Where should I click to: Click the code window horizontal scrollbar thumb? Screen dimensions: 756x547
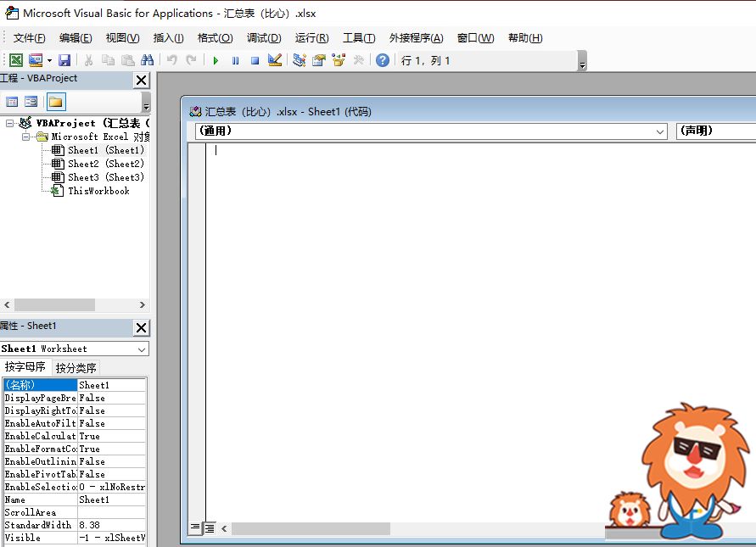pyautogui.click(x=311, y=528)
